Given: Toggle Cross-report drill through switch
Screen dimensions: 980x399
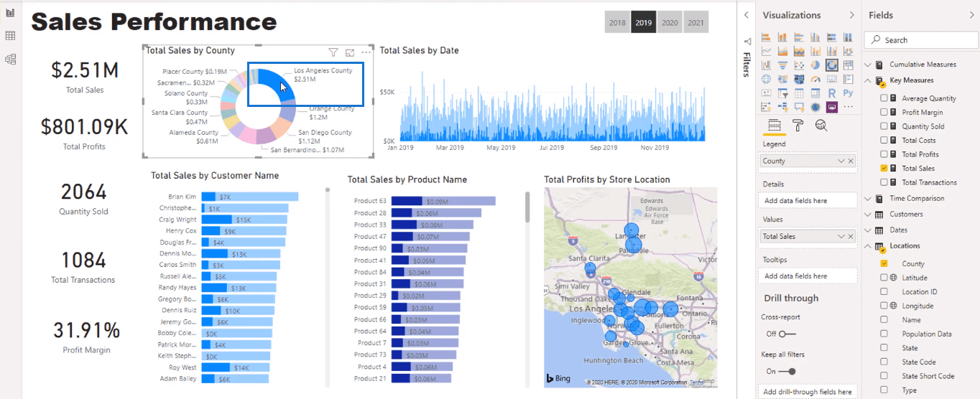Looking at the screenshot, I should [x=787, y=334].
